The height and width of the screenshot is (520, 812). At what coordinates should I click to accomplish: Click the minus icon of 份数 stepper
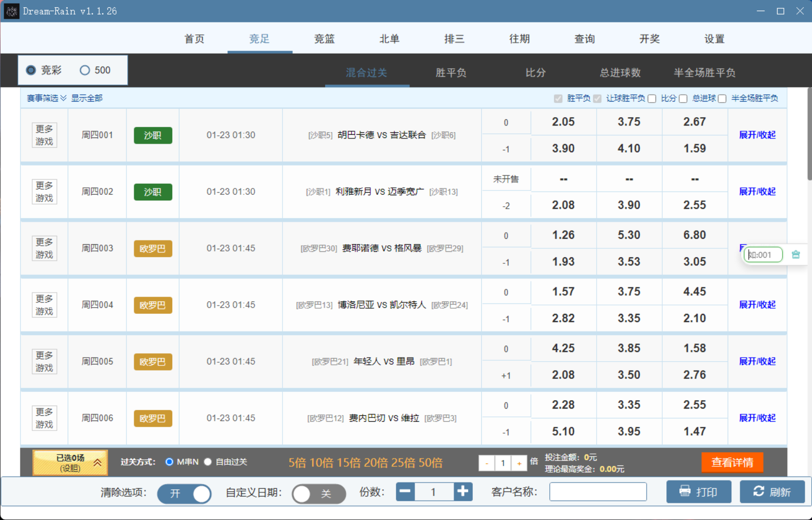405,491
